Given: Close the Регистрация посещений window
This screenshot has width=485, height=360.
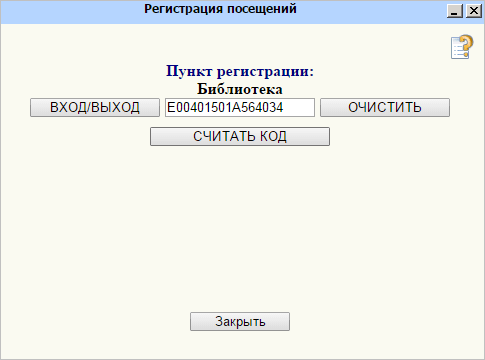Looking at the screenshot, I should click(473, 11).
